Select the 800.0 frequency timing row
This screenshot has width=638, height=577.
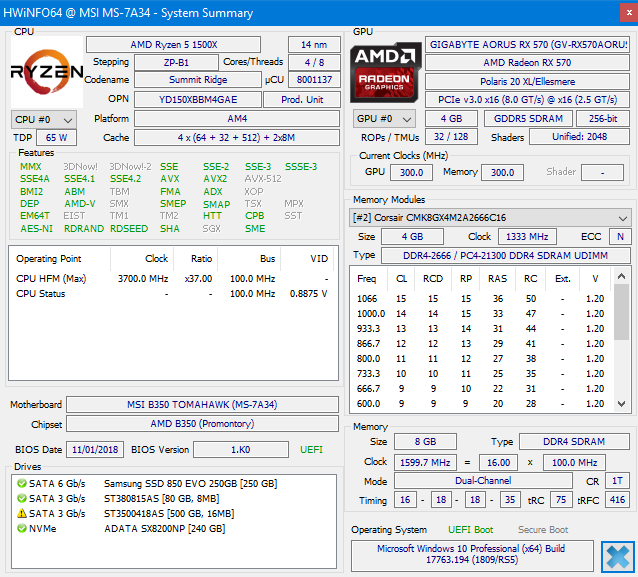482,358
